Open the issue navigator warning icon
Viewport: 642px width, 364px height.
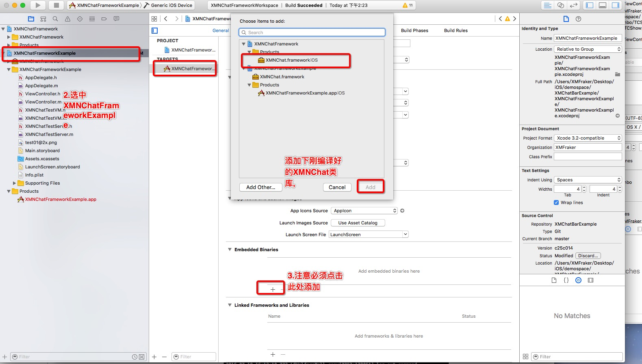[67, 19]
